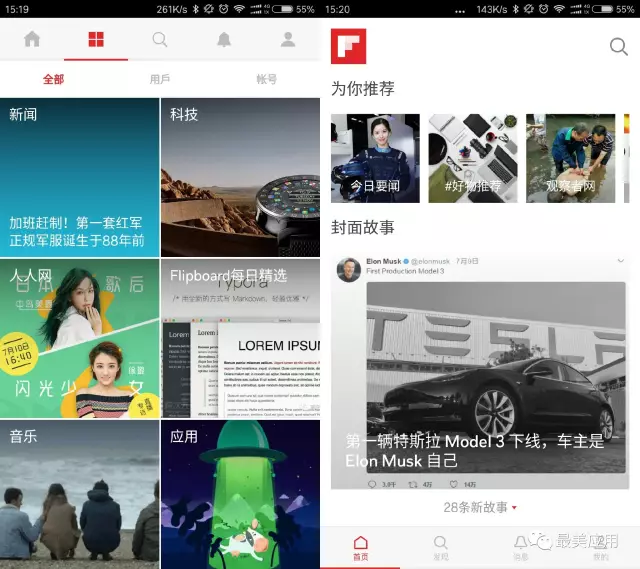
Task: Open Flipboard每日精选 tile
Action: [x=240, y=338]
